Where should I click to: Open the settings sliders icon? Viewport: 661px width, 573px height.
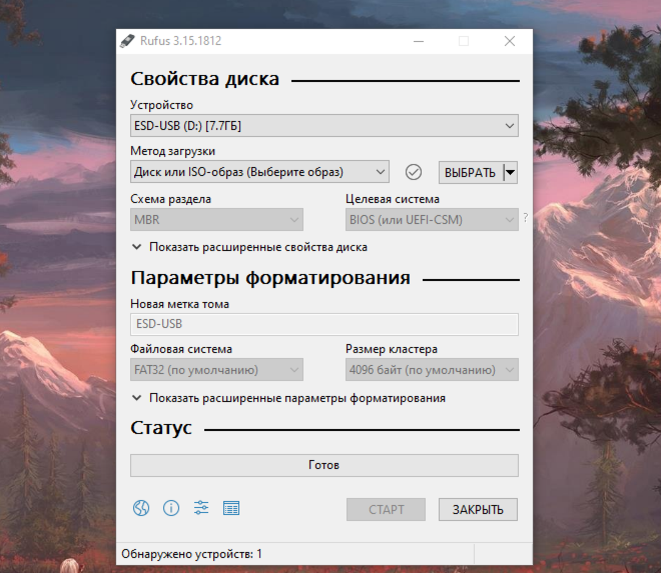[201, 508]
